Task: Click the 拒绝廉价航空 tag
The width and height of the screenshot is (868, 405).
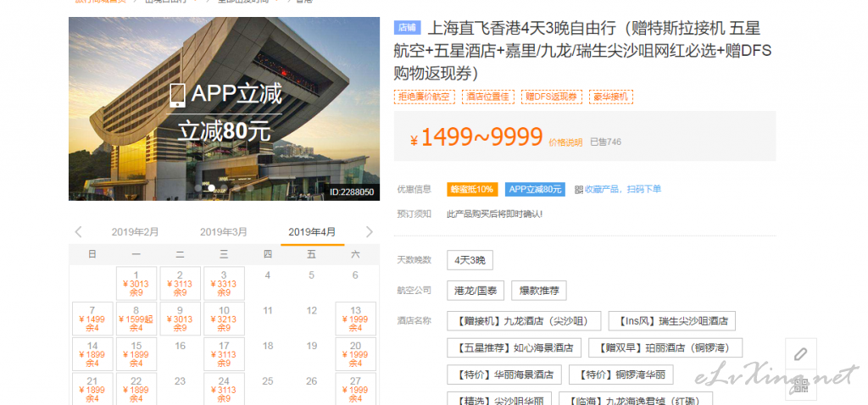Action: pos(425,97)
